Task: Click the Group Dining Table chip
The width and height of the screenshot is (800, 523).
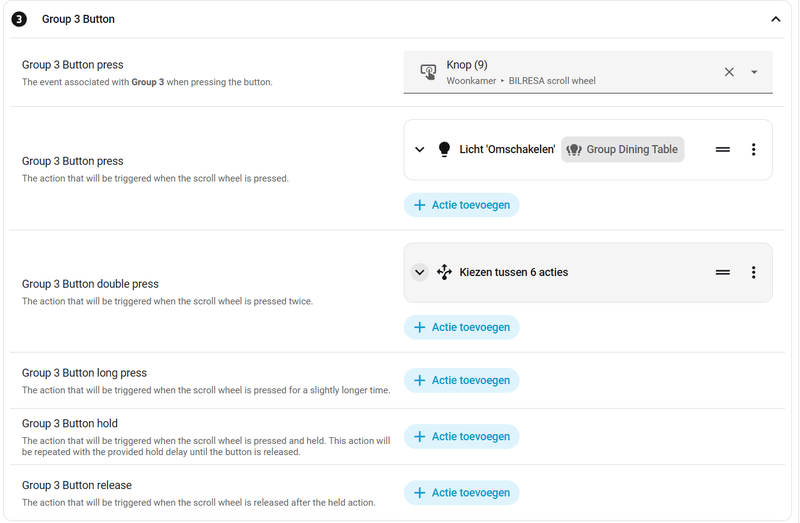Action: 622,150
